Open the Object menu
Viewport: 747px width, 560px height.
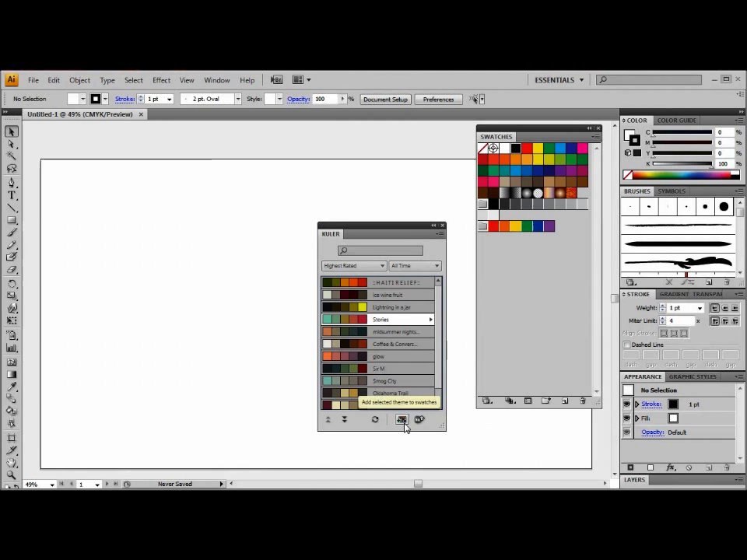pyautogui.click(x=79, y=80)
